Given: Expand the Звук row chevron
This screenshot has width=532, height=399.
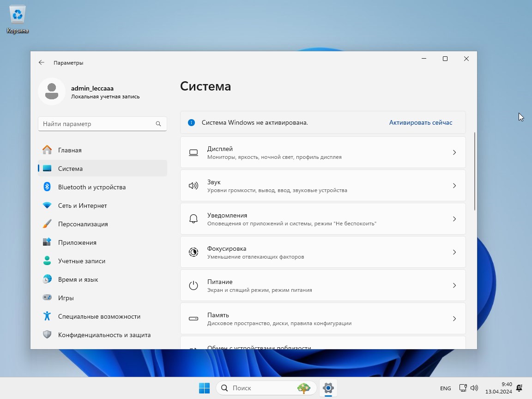Looking at the screenshot, I should tap(454, 186).
